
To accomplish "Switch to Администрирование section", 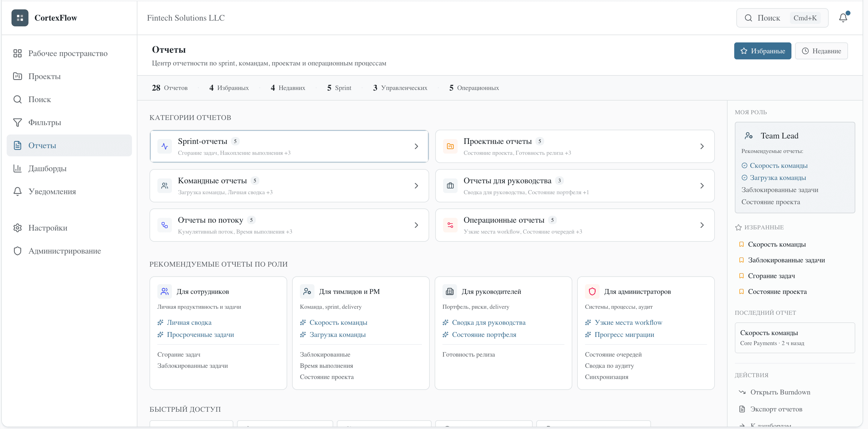I will tap(64, 251).
